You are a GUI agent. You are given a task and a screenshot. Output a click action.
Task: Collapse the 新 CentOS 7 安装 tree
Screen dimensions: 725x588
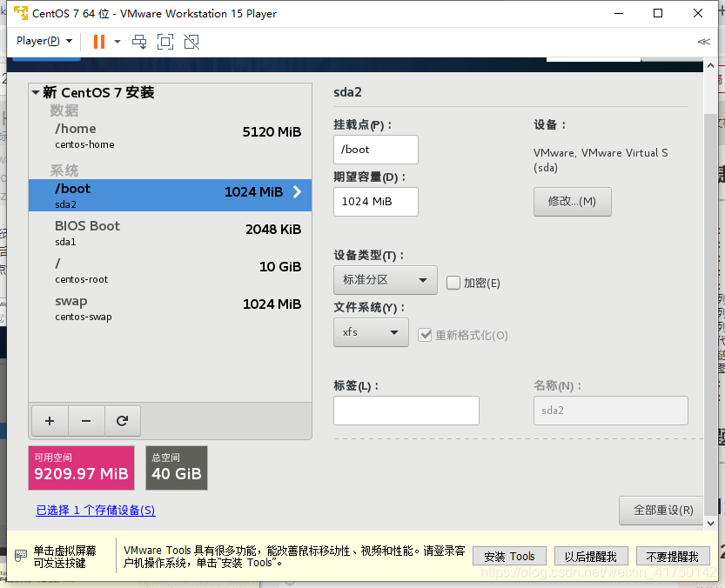click(x=35, y=92)
